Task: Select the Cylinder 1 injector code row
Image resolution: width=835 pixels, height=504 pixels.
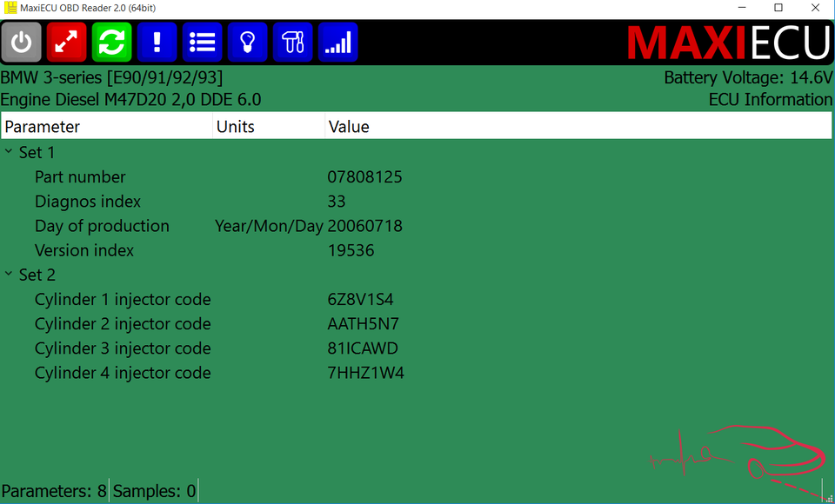Action: [417, 299]
